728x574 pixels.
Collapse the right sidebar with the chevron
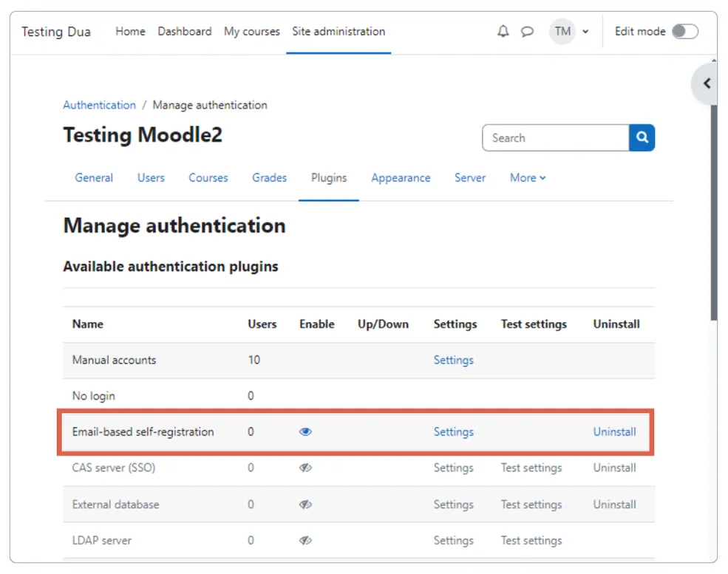(x=705, y=83)
